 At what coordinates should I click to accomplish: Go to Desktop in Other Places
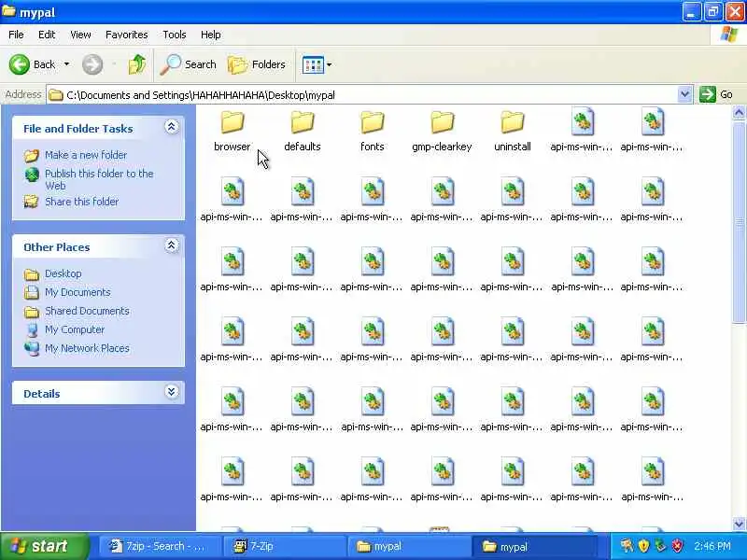pyautogui.click(x=63, y=273)
